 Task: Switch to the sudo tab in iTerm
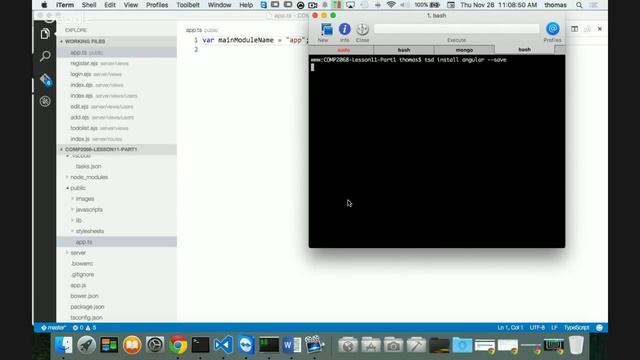344,50
